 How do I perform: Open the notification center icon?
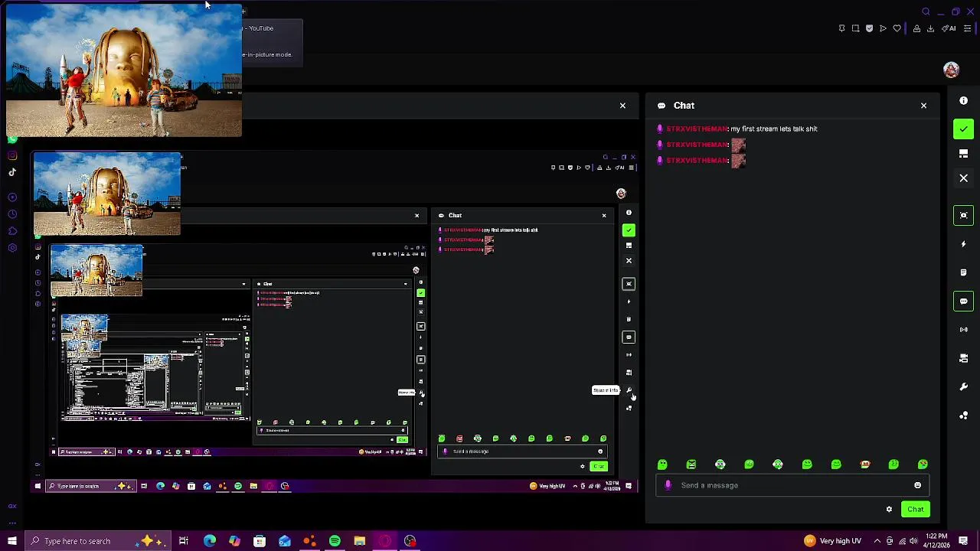click(x=963, y=541)
